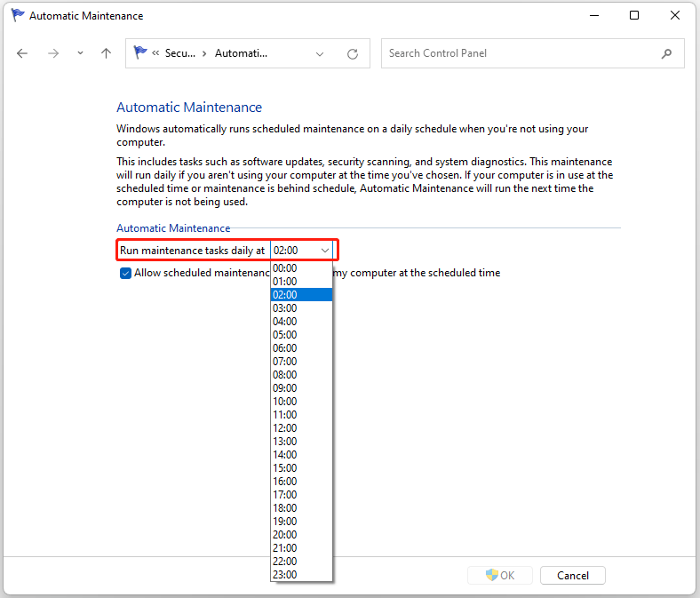700x598 pixels.
Task: Select the highlighted 02:00 option
Action: tap(301, 295)
